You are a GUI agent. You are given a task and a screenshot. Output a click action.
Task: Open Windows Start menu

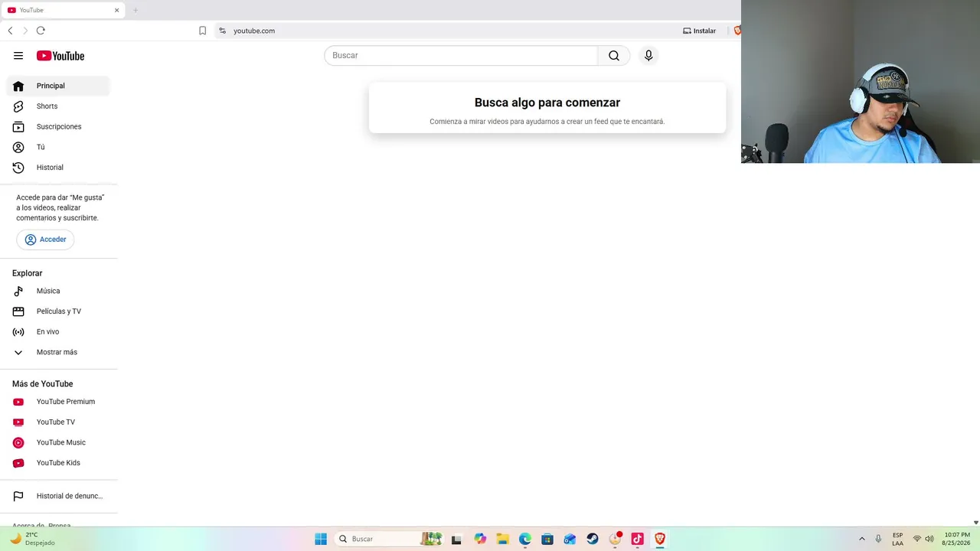[x=321, y=539]
